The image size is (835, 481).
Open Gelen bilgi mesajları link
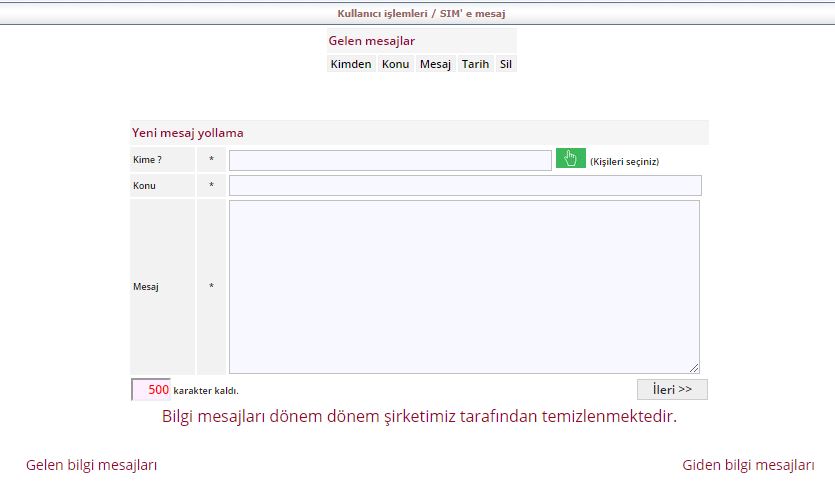click(91, 465)
